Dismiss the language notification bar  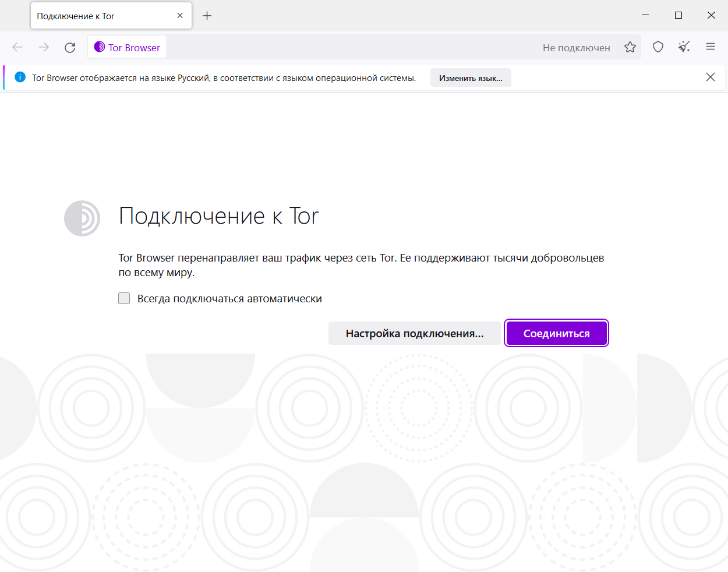click(711, 77)
